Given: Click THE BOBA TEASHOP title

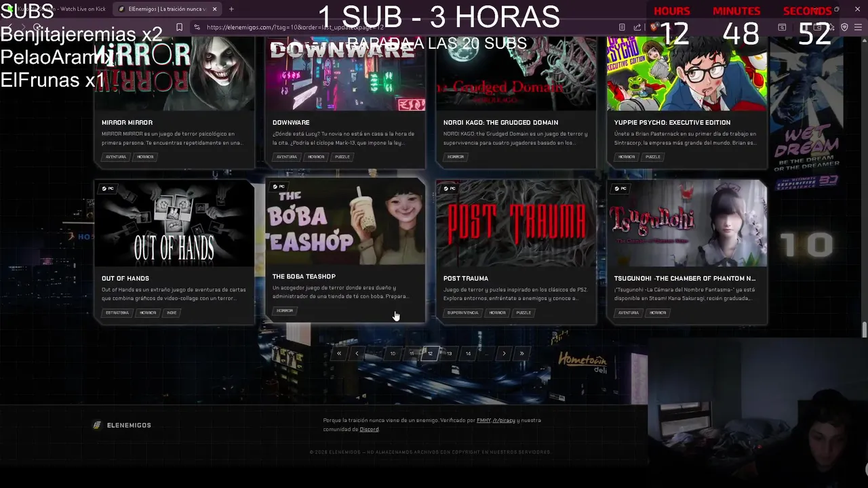Looking at the screenshot, I should point(304,277).
